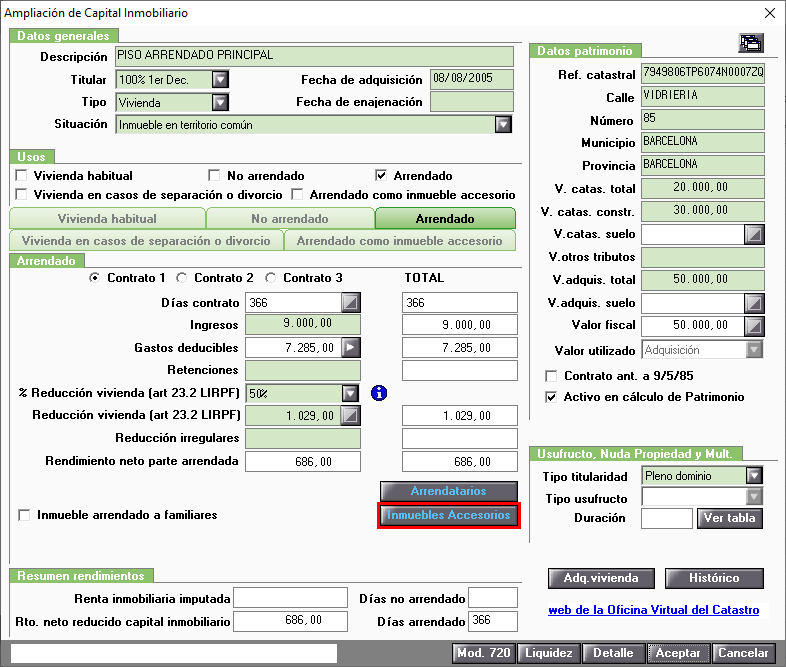786x667 pixels.
Task: Check the Vivienda habitual checkbox
Action: point(21,175)
